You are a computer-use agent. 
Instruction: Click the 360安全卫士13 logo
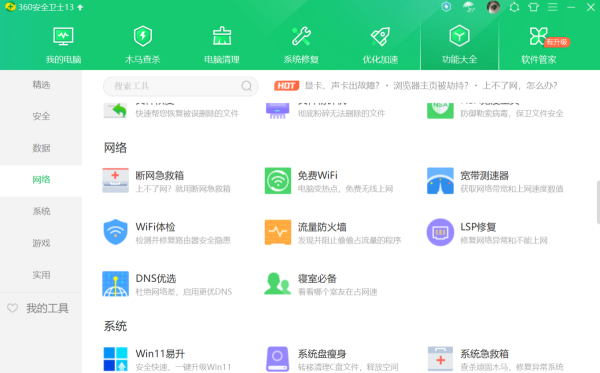[10, 7]
